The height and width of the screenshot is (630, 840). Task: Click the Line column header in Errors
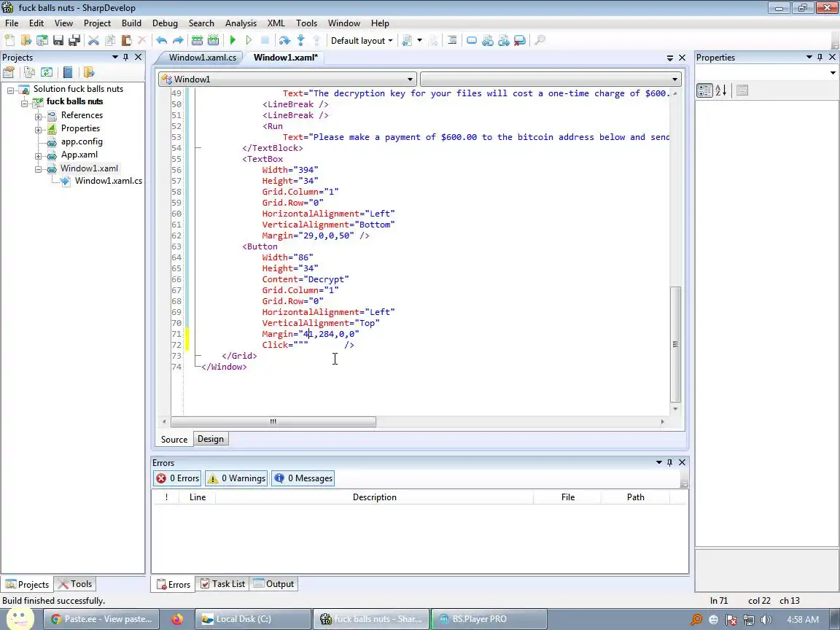click(x=197, y=497)
